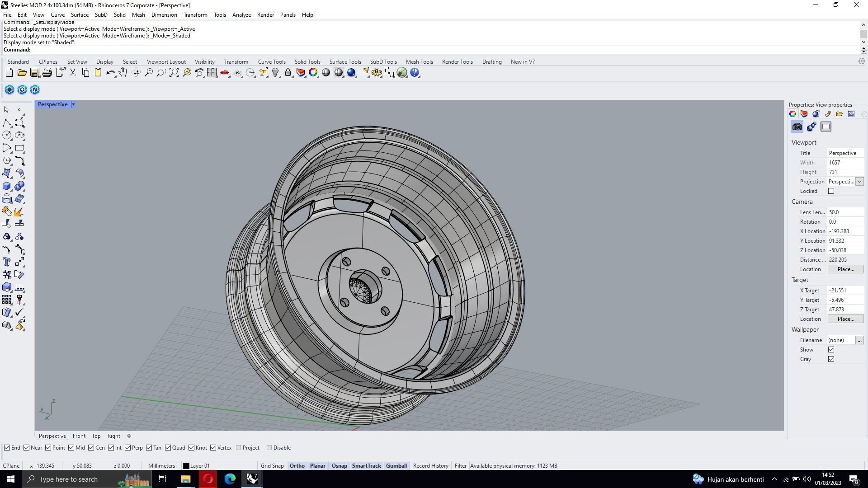Open the four-viewport layout icon
The height and width of the screenshot is (488, 868).
click(x=212, y=73)
